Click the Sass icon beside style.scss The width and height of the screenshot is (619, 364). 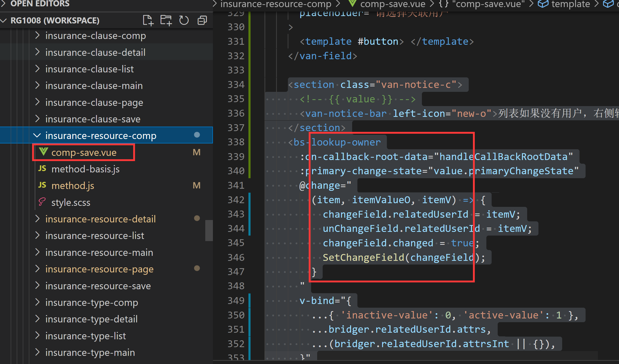(x=42, y=202)
